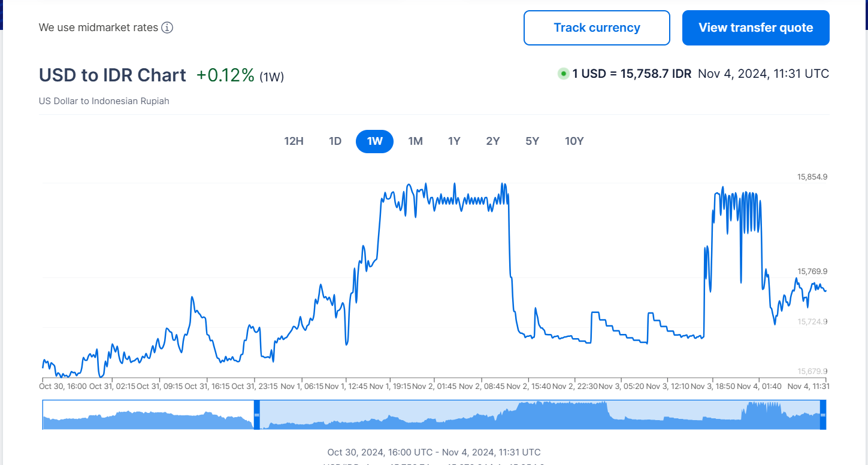Click the left range navigator handle
This screenshot has height=465, width=868.
pos(257,415)
